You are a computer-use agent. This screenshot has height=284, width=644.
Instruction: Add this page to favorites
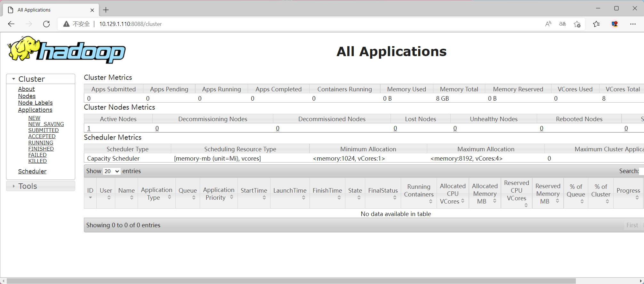point(577,24)
